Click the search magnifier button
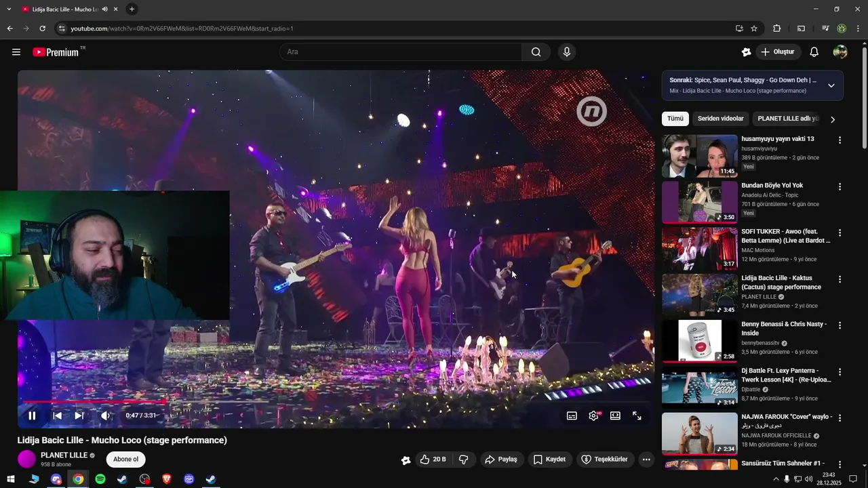 point(536,52)
